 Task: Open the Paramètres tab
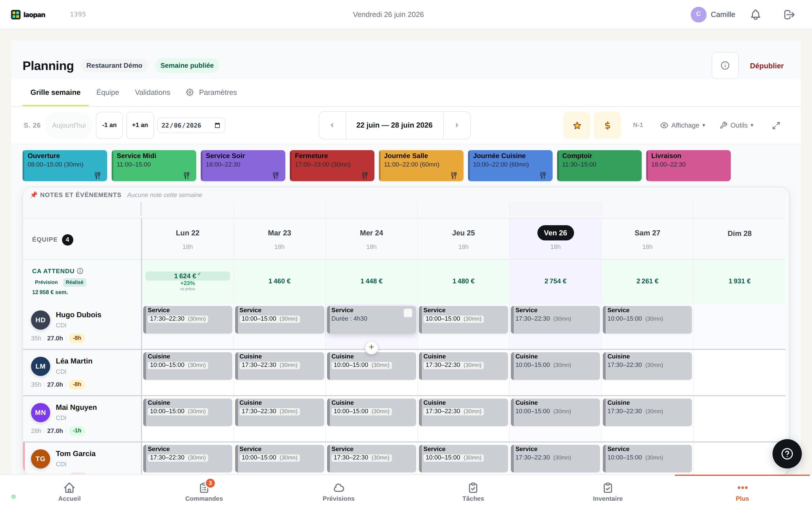[x=211, y=92]
